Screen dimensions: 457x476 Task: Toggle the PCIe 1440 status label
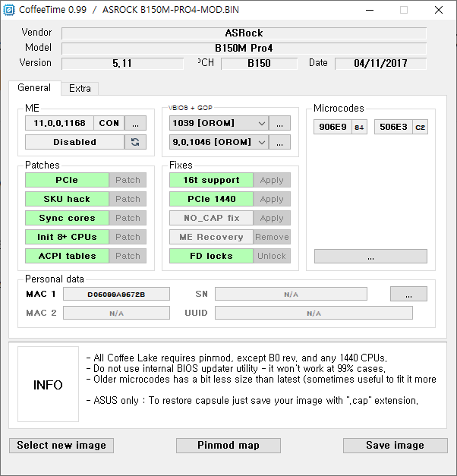211,199
